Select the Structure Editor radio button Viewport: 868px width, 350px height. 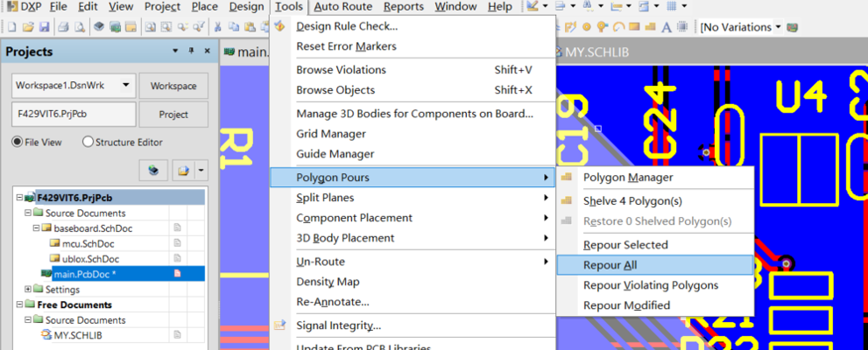pyautogui.click(x=88, y=142)
